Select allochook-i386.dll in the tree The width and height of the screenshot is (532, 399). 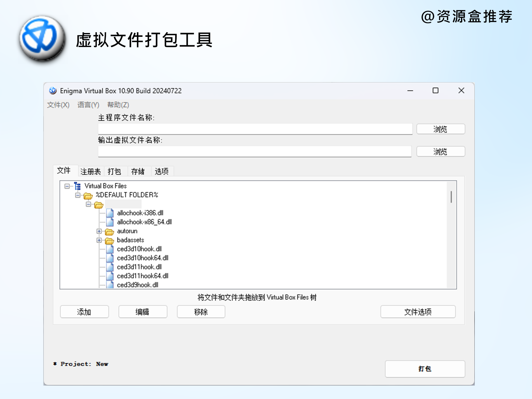[x=140, y=213]
